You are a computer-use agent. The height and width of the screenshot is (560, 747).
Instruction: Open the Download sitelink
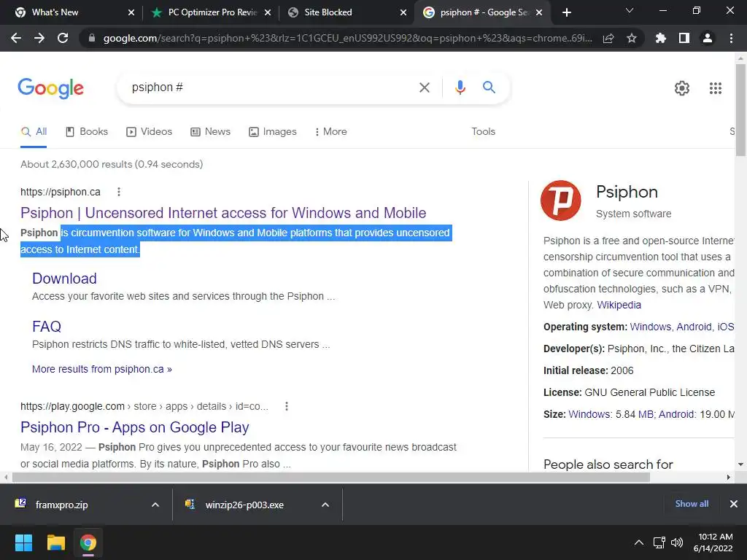click(x=64, y=279)
